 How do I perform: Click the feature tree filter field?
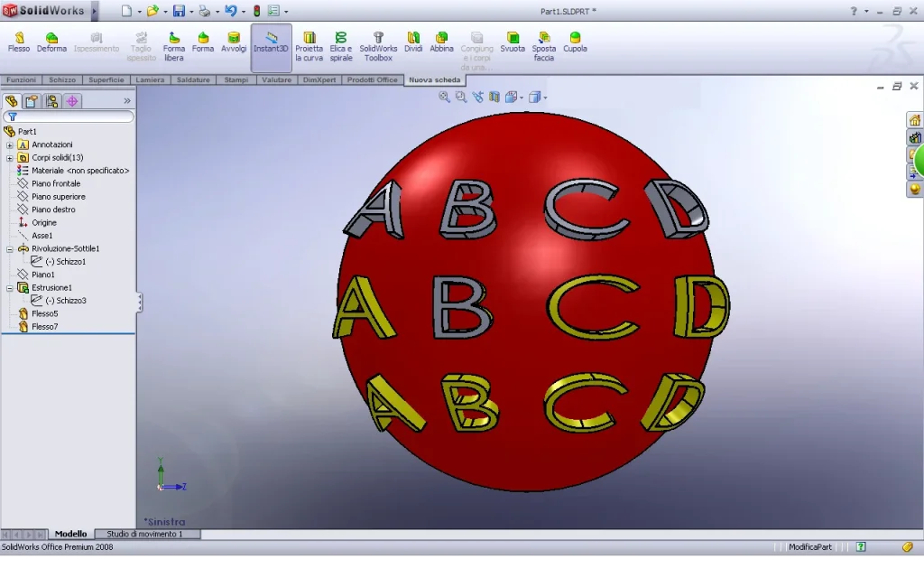pyautogui.click(x=69, y=117)
